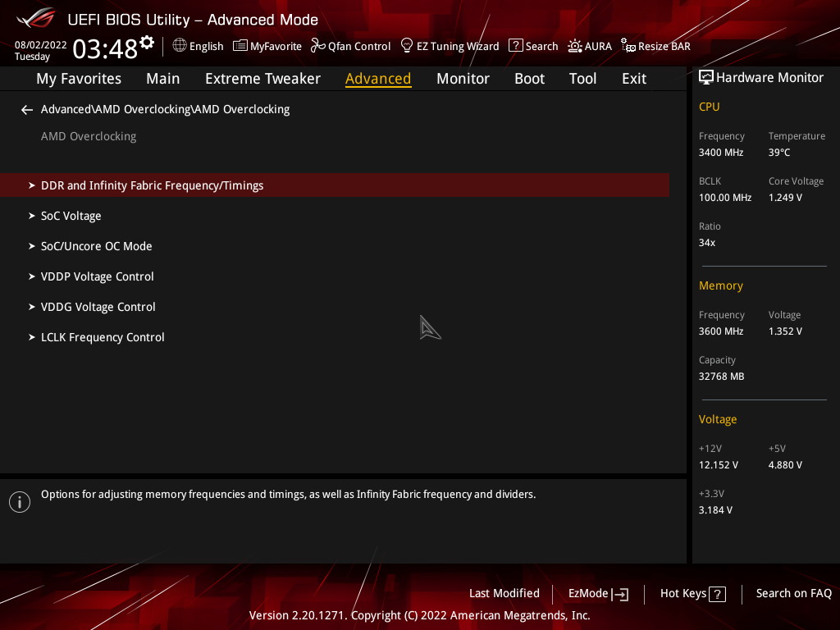
Task: Open the Main tab
Action: [x=163, y=79]
